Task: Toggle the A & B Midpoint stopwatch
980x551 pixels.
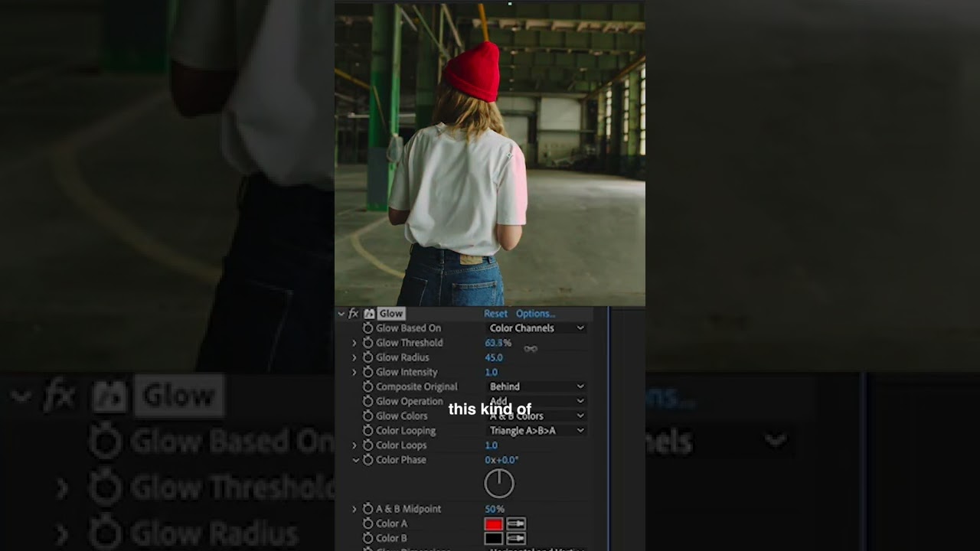Action: (x=367, y=509)
